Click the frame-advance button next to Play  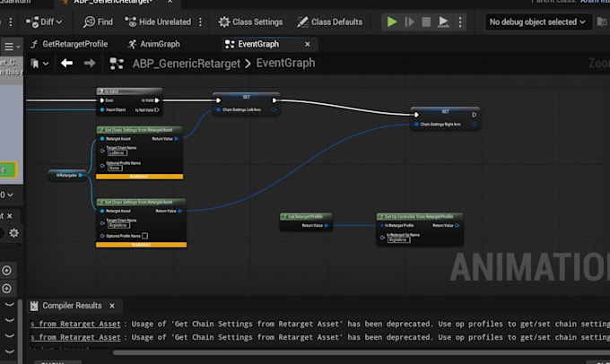pos(409,22)
